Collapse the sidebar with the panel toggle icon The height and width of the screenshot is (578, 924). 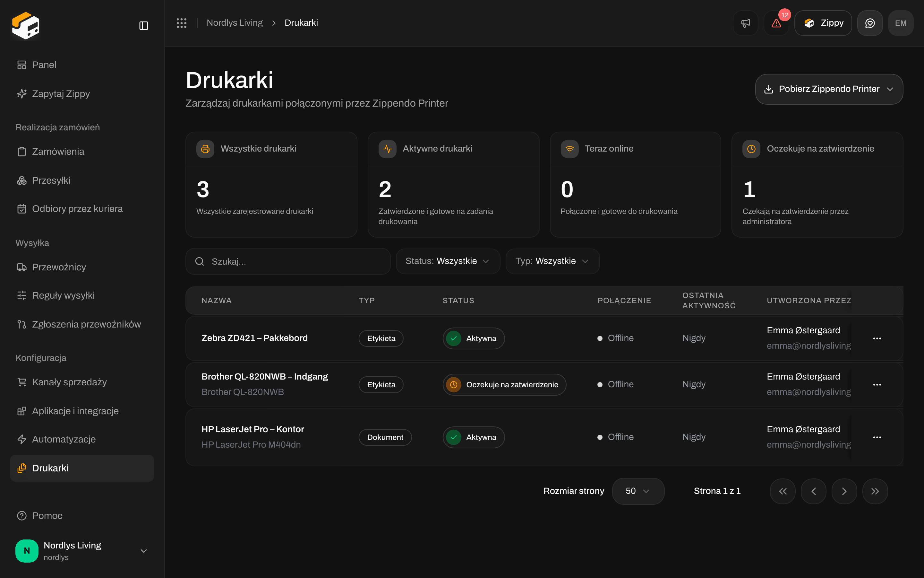pyautogui.click(x=143, y=26)
